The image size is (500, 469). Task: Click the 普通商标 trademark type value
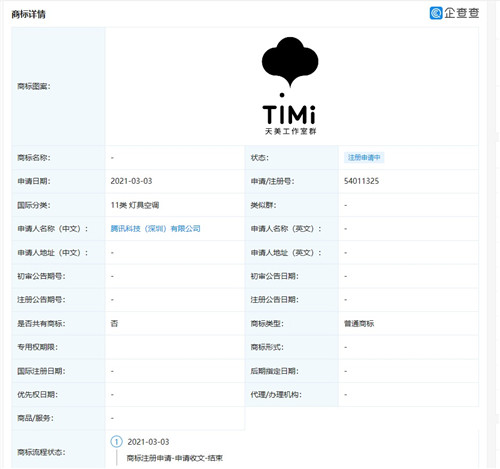pyautogui.click(x=359, y=323)
